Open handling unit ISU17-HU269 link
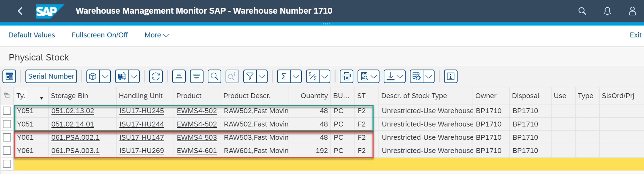 pos(141,151)
